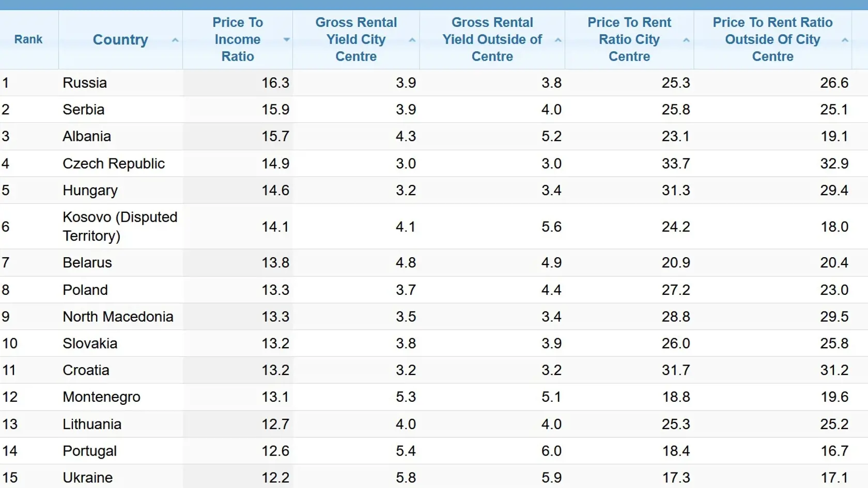
Task: Select the Czech Republic country cell
Action: point(121,163)
